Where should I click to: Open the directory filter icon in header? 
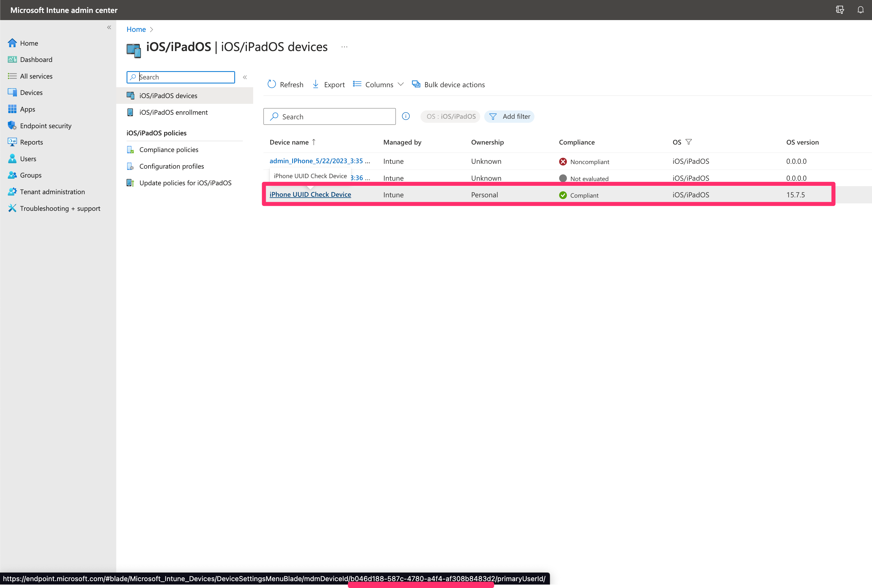[840, 10]
